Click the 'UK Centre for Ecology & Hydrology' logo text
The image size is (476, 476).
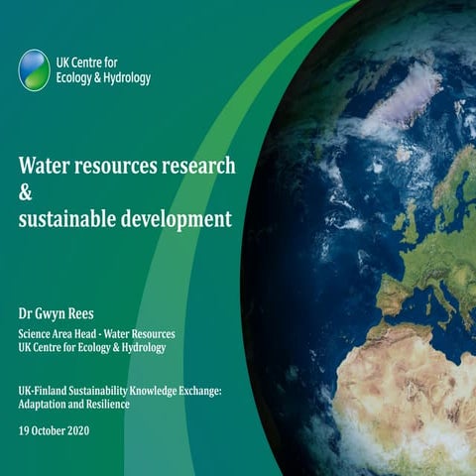pos(103,70)
